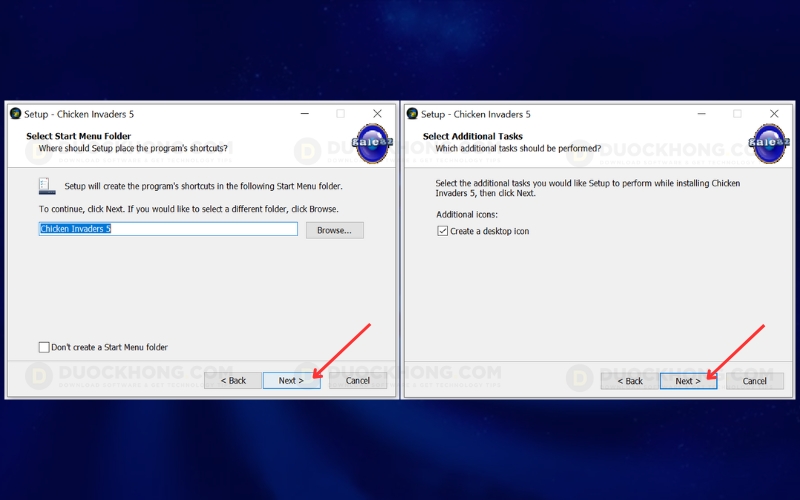Click 'Where should Setup place the program's shortcuts?' text
Image resolution: width=800 pixels, height=500 pixels.
tap(133, 148)
